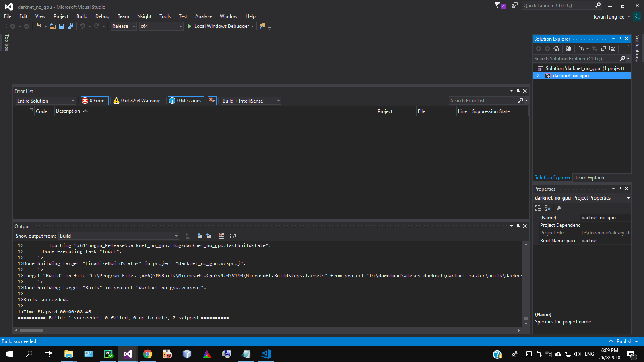
Task: Open the Build + IntelliSense dropdown
Action: [x=251, y=101]
